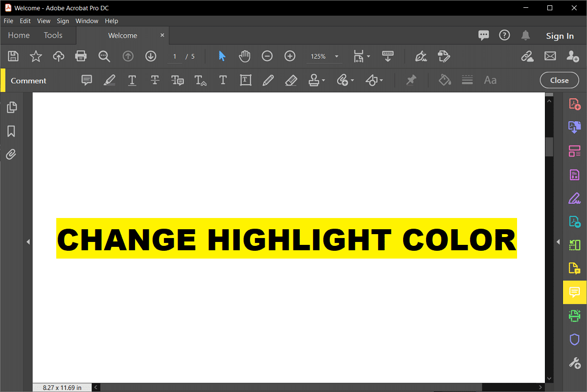Select the pencil drawing tool

coord(268,80)
